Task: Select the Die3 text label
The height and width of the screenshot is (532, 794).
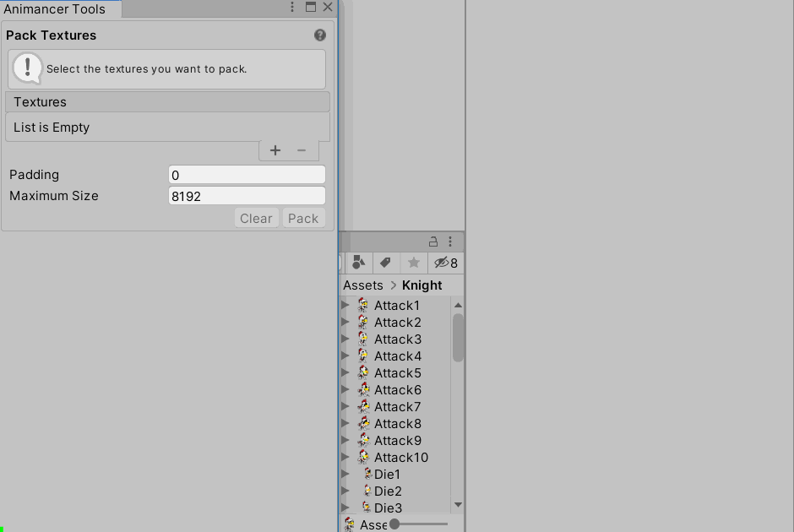Action: (x=388, y=508)
